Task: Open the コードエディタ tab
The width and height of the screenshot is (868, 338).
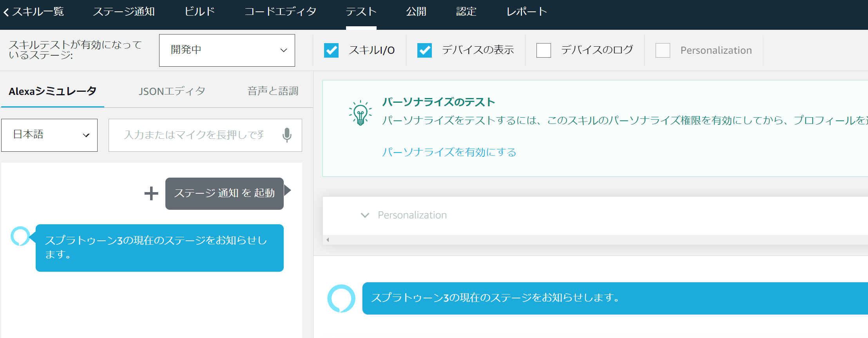Action: click(x=281, y=12)
